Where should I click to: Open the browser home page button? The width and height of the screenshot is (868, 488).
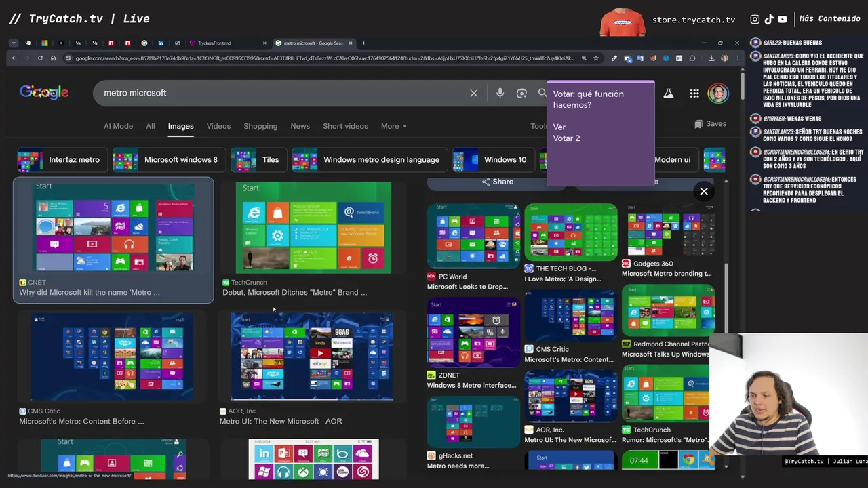pos(53,58)
